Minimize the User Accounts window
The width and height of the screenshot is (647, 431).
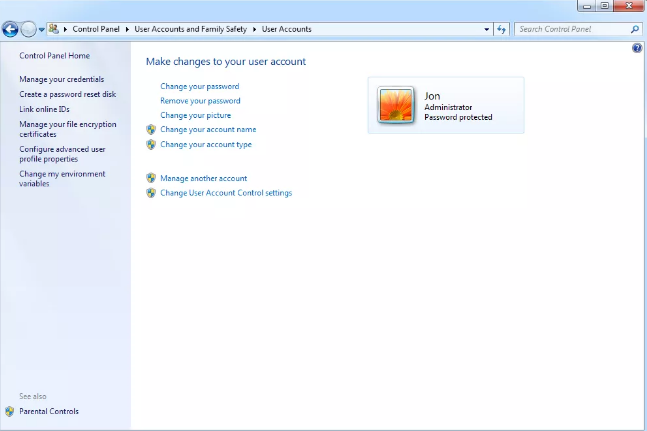coord(587,6)
